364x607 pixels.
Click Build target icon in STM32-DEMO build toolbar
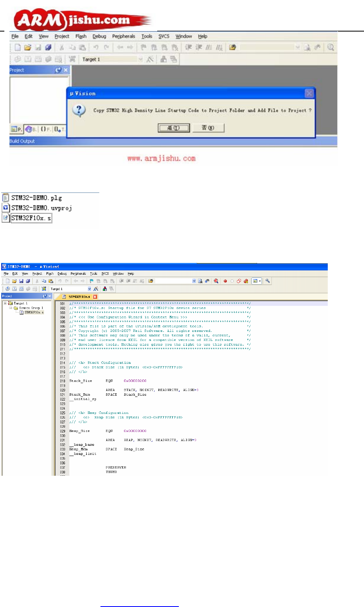click(14, 289)
